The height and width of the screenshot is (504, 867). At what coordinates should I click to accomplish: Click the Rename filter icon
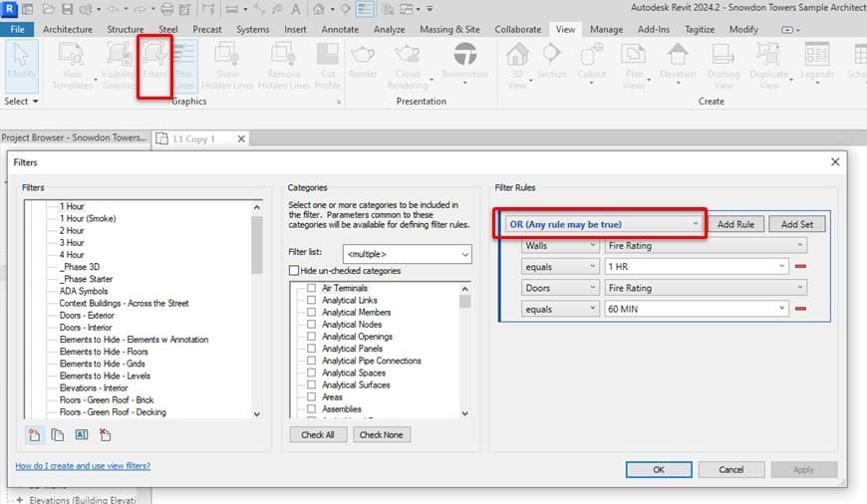tap(82, 435)
